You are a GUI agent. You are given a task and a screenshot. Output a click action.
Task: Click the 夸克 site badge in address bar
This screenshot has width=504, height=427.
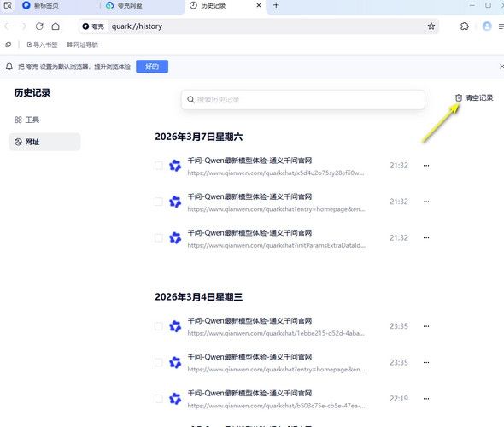[93, 26]
